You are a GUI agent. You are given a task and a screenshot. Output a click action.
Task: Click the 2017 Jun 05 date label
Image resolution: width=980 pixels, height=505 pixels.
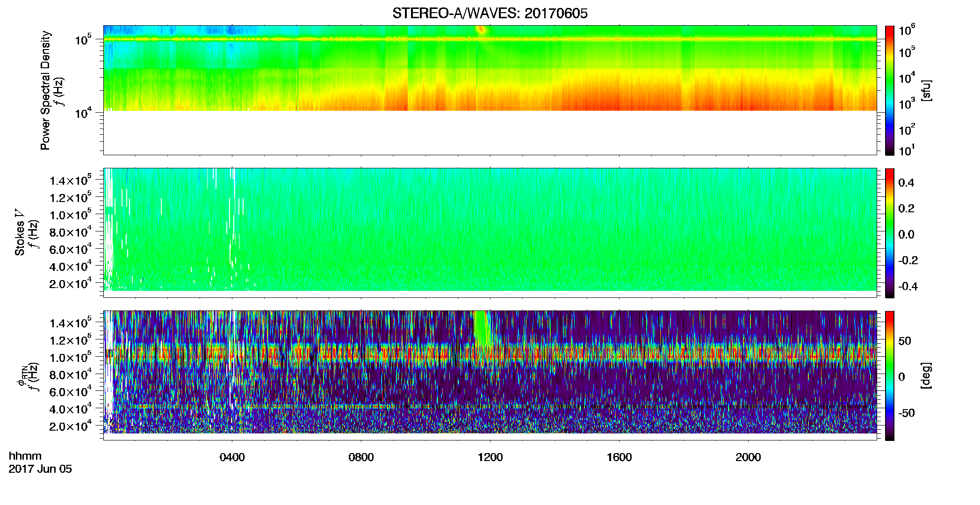pos(40,469)
